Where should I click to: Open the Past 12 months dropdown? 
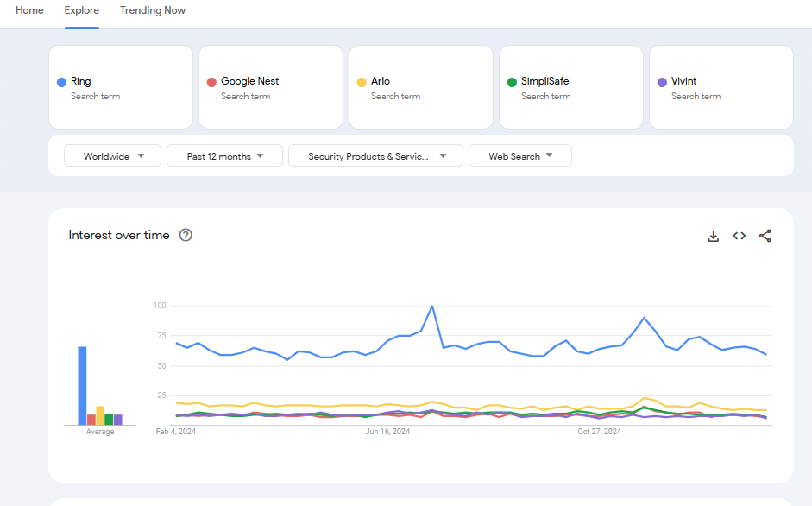tap(224, 155)
